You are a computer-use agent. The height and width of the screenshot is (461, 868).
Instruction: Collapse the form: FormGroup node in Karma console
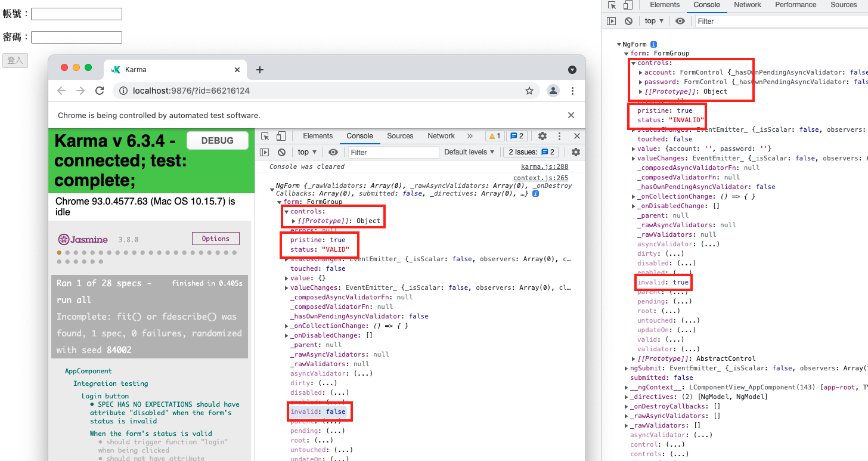click(279, 202)
